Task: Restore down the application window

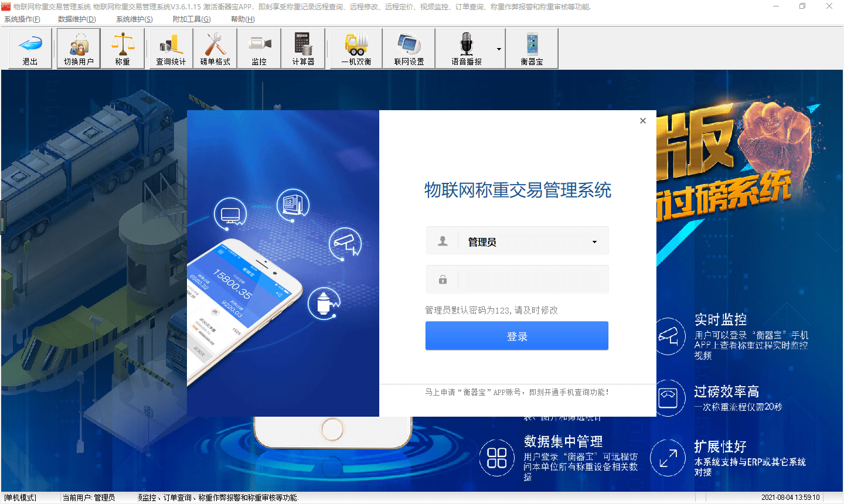Action: 802,6
